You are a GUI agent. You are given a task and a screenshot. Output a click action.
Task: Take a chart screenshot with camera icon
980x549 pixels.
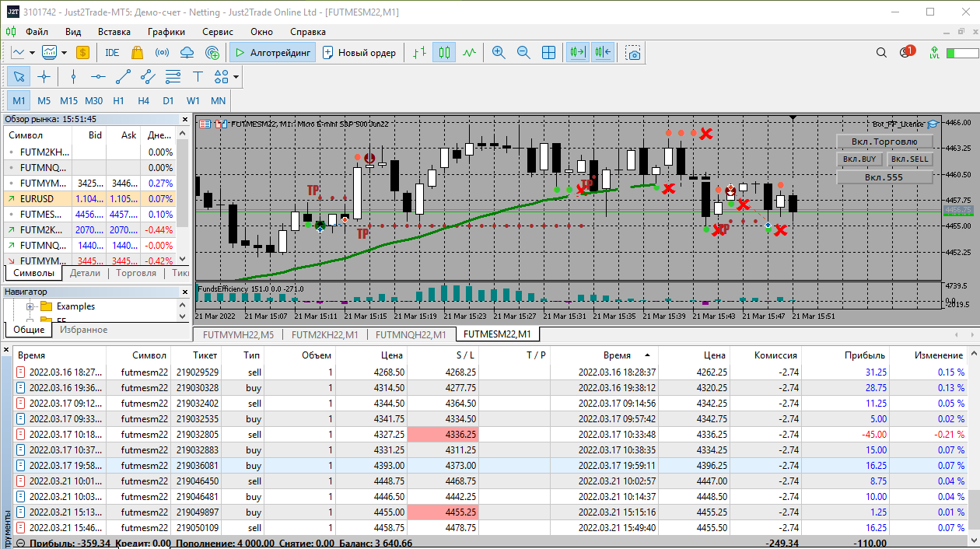coord(634,53)
